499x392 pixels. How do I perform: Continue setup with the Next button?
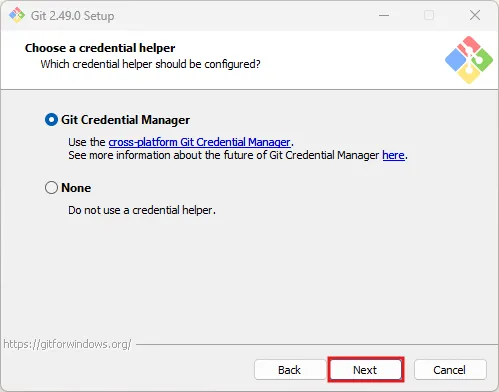366,370
